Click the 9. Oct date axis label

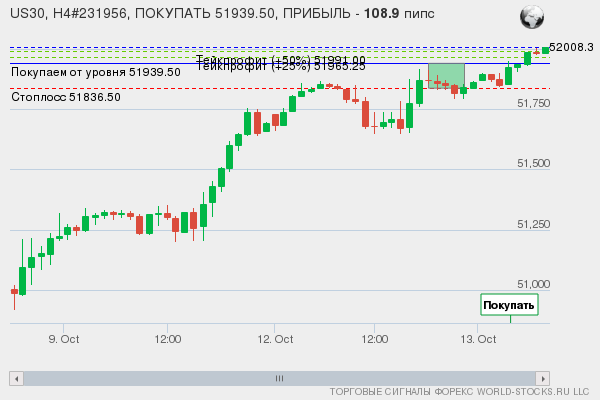click(x=64, y=339)
